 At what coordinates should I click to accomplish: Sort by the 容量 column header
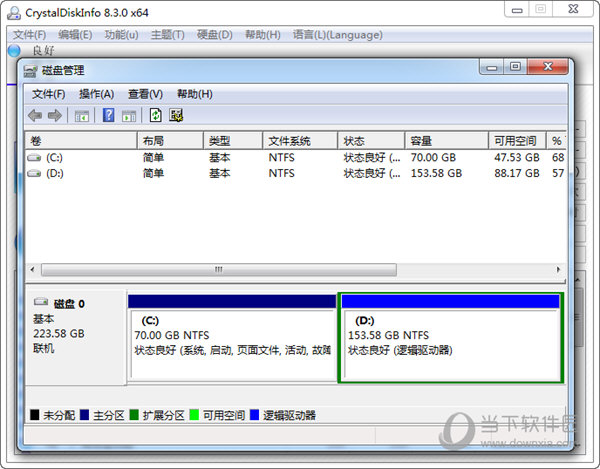click(x=447, y=141)
